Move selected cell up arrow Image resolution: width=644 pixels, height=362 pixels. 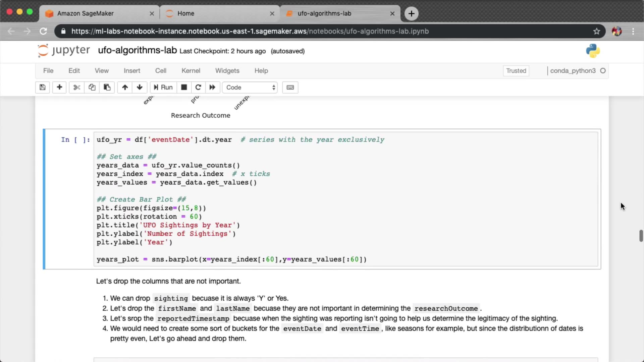(125, 87)
